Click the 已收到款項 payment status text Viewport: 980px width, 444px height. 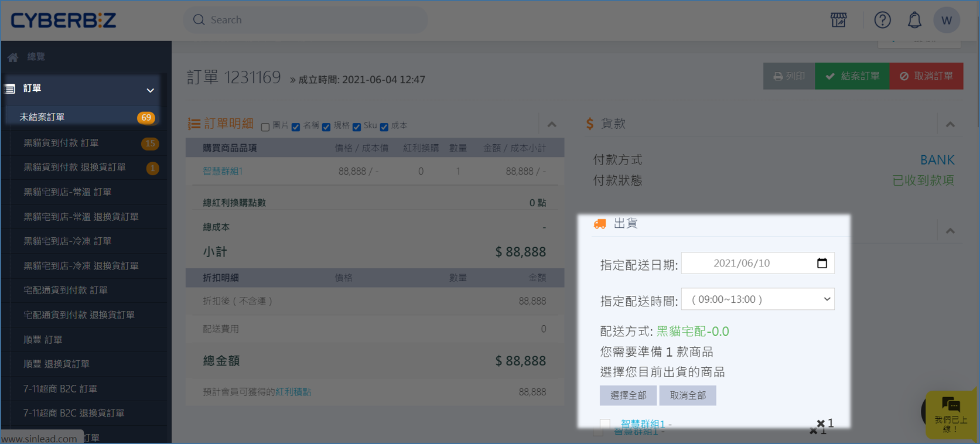(923, 180)
